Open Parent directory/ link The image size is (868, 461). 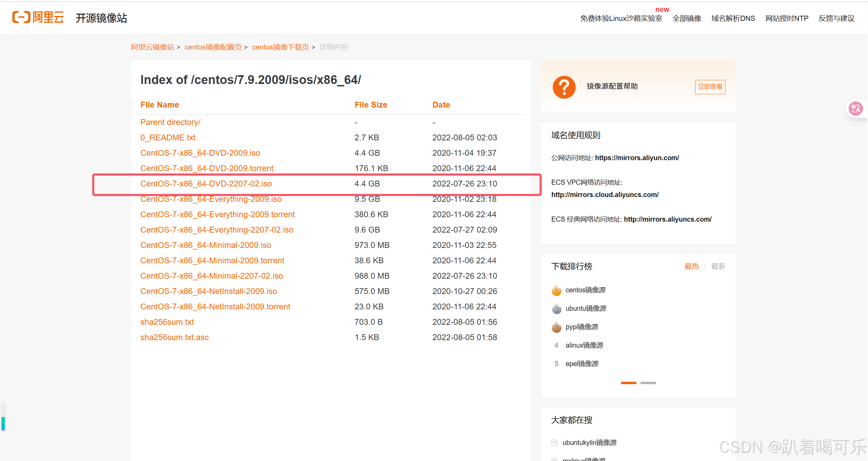pyautogui.click(x=170, y=122)
